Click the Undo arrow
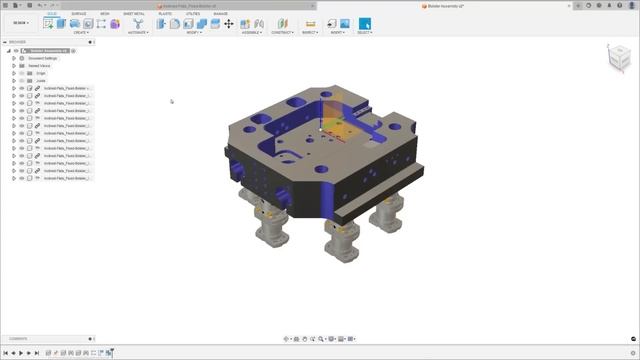This screenshot has height=360, width=640. [x=40, y=6]
